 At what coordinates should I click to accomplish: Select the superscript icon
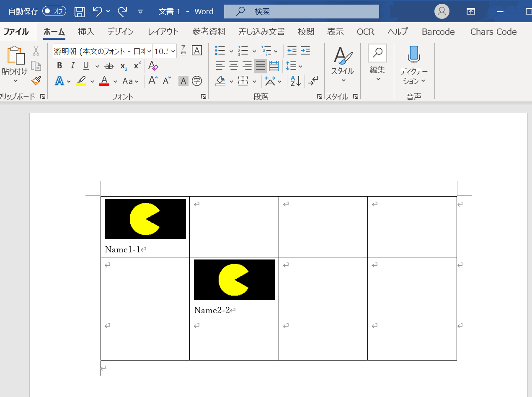[x=136, y=65]
